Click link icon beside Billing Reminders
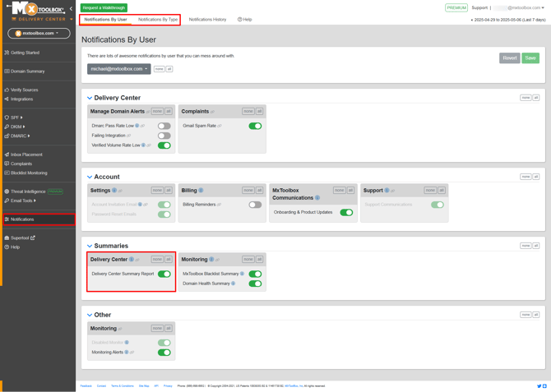The image size is (551, 392). pyautogui.click(x=219, y=205)
